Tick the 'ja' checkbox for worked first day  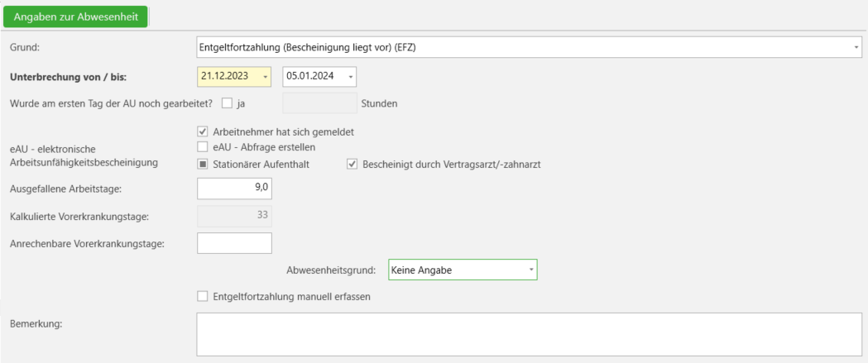227,103
